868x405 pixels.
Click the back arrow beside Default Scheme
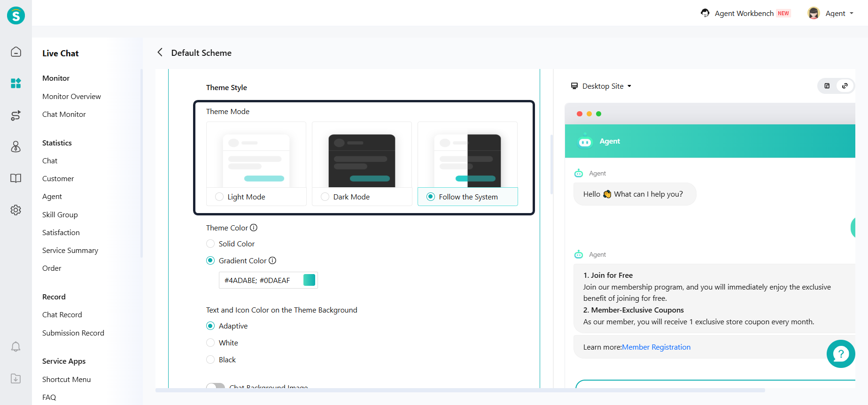[160, 53]
